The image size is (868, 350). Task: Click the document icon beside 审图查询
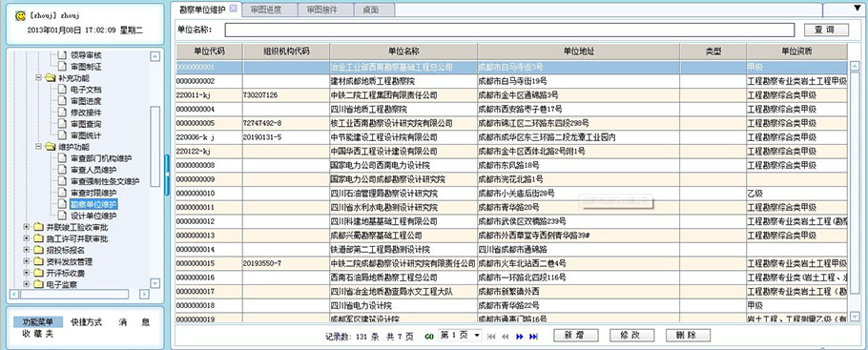(x=61, y=124)
